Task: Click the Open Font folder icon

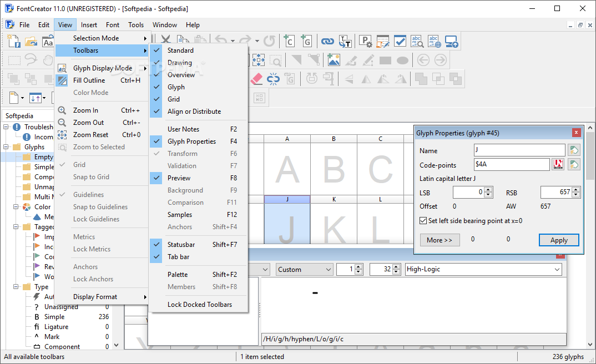Action: coord(31,41)
